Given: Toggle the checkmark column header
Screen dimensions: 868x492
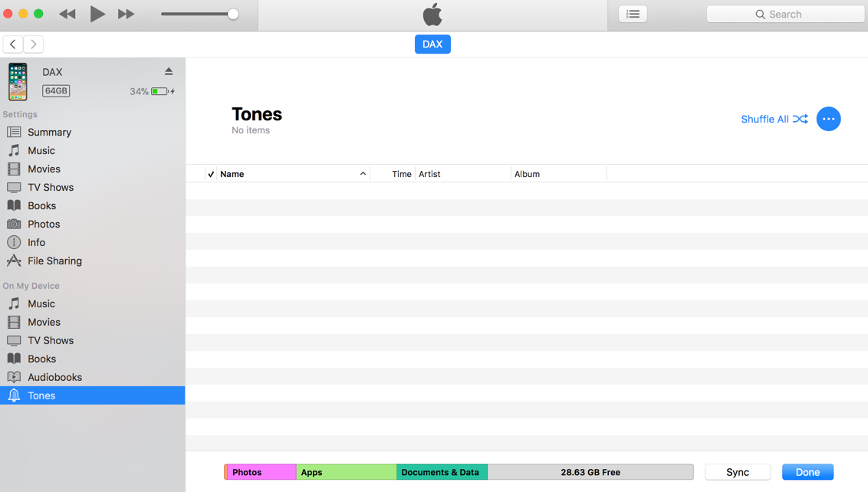Looking at the screenshot, I should pyautogui.click(x=211, y=174).
